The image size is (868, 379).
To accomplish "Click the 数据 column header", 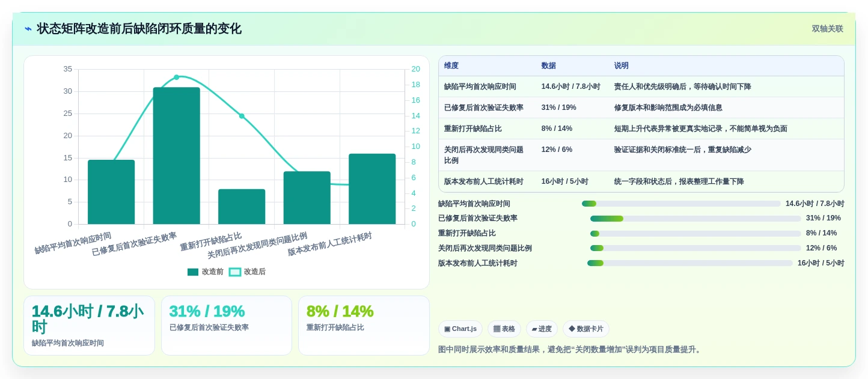I will tap(549, 66).
